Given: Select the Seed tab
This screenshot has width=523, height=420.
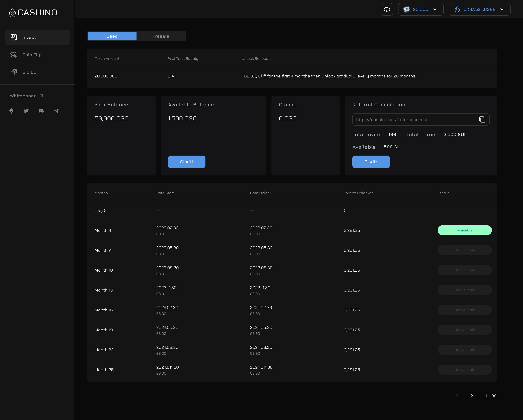Looking at the screenshot, I should (112, 36).
